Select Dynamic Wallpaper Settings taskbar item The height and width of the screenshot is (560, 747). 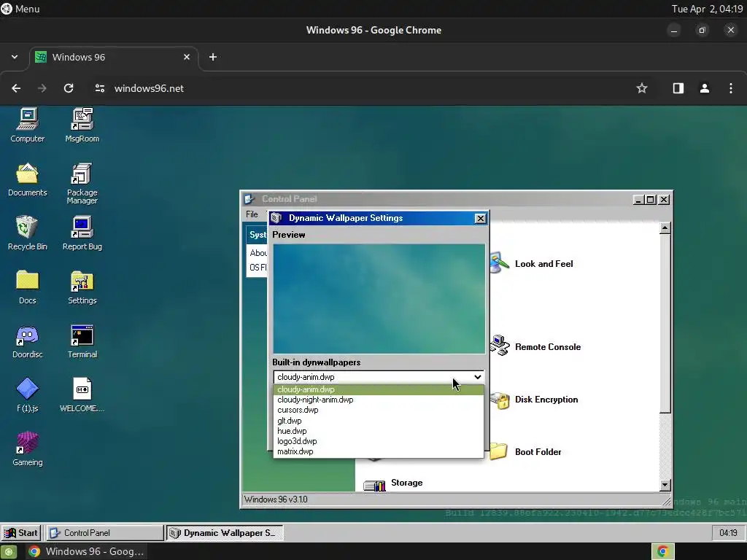click(x=225, y=533)
